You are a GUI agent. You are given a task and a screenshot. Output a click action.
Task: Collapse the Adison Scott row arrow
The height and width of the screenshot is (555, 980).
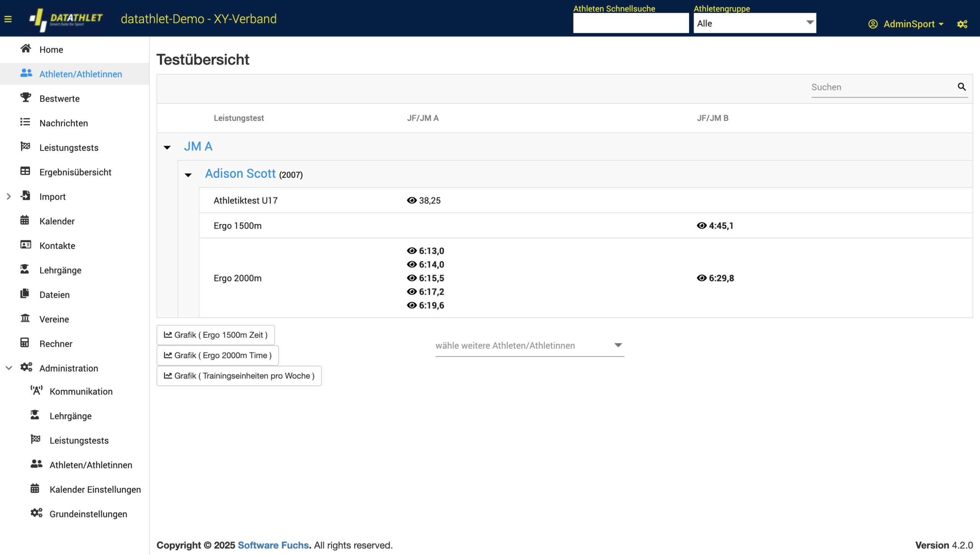[188, 175]
